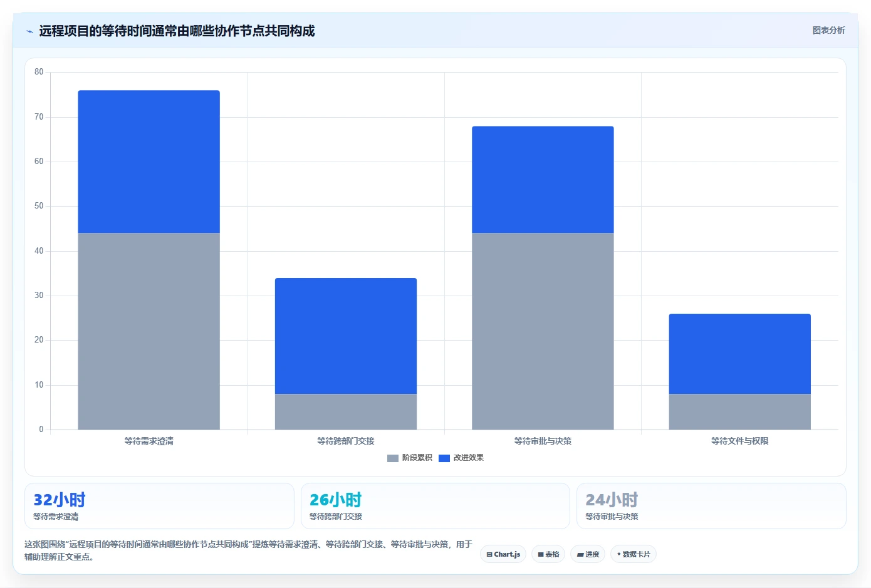Click the lightning icon beside the chart title
The image size is (871, 588).
coord(29,31)
